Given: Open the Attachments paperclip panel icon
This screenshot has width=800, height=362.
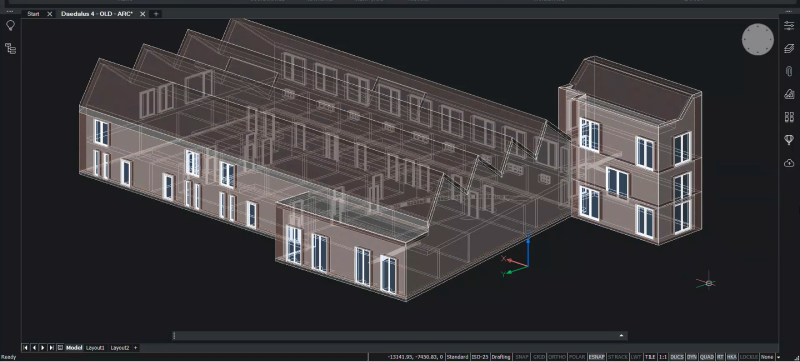Looking at the screenshot, I should [789, 71].
